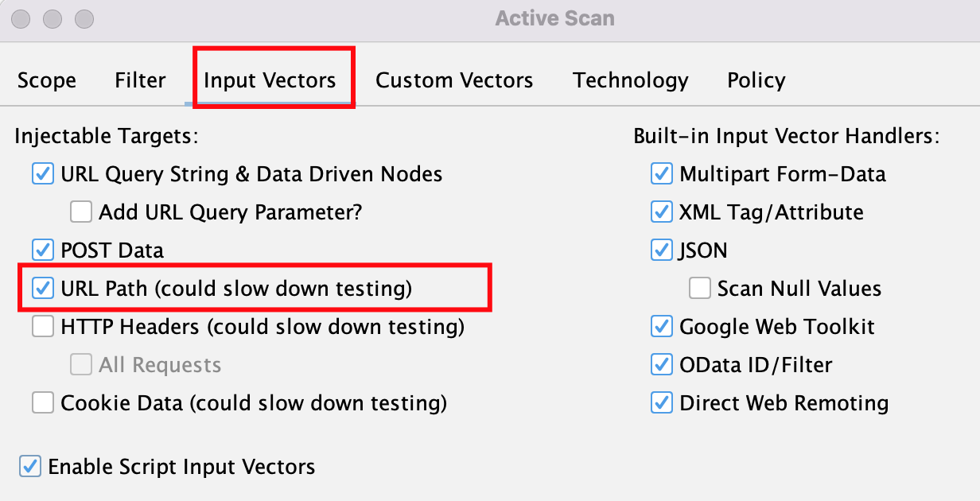Disable Direct Web Remoting handler
Screen dimensions: 980x501
coord(662,403)
